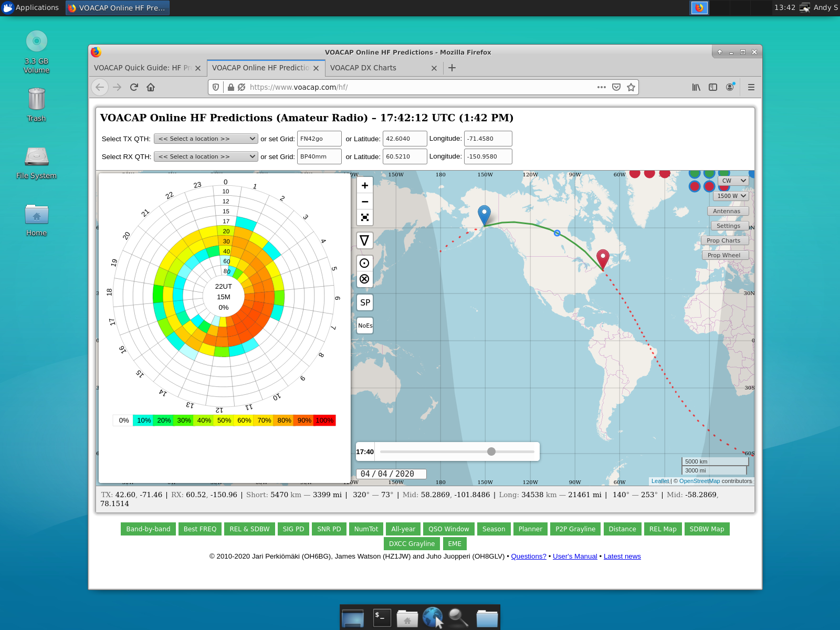Toggle the NoEs sporadic-E button
This screenshot has height=630, width=840.
[x=365, y=325]
